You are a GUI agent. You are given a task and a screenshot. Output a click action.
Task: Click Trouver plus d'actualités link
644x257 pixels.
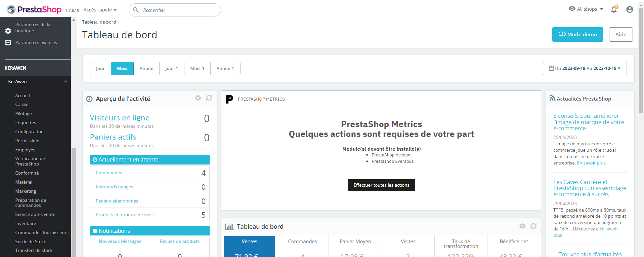590,254
